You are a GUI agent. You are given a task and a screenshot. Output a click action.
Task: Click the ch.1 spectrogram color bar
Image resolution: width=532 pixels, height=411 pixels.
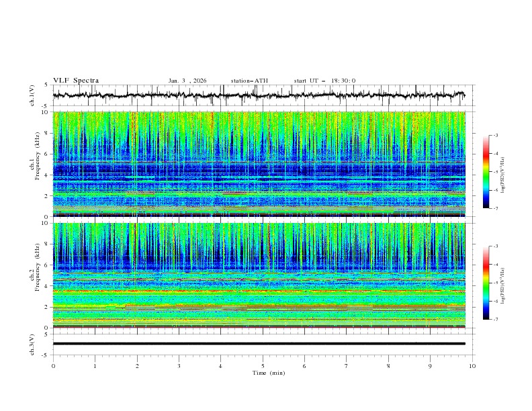(486, 172)
